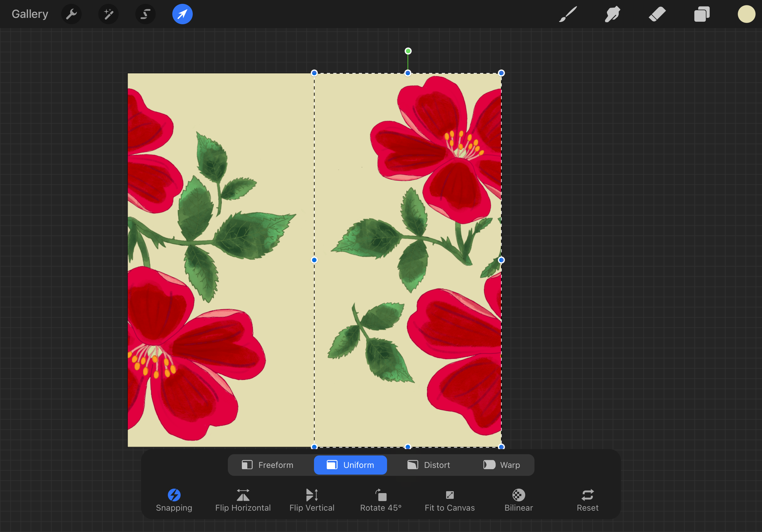Image resolution: width=762 pixels, height=532 pixels.
Task: Click Flip Horizontal
Action: tap(243, 500)
